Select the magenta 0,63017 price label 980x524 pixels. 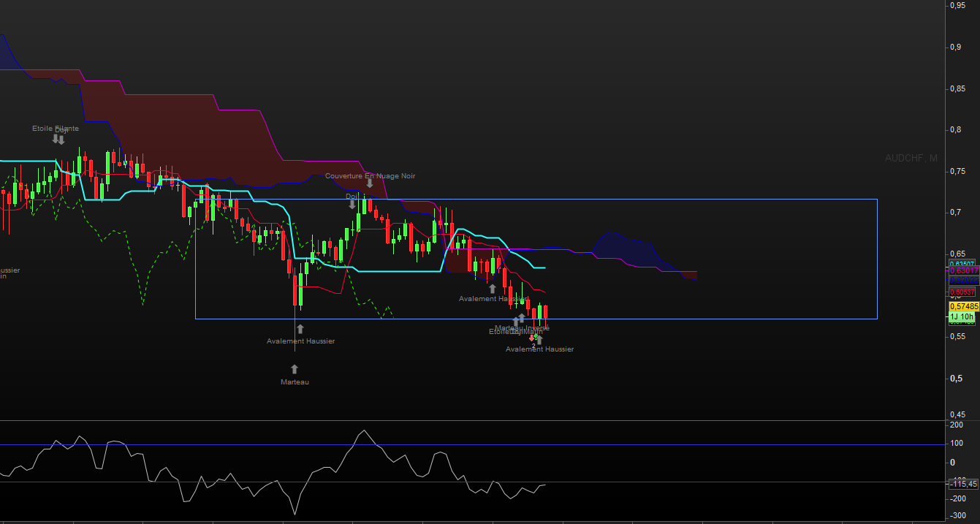[x=964, y=270]
